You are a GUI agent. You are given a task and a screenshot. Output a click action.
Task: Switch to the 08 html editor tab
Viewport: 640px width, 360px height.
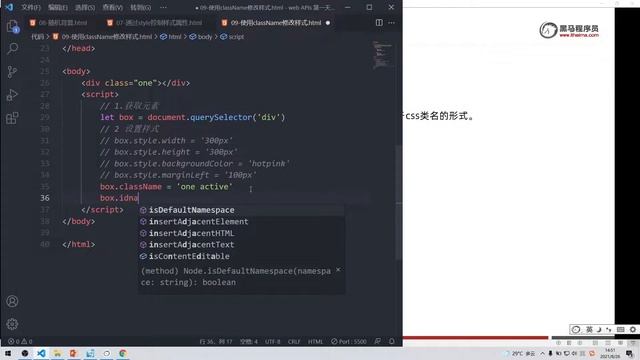(58, 23)
